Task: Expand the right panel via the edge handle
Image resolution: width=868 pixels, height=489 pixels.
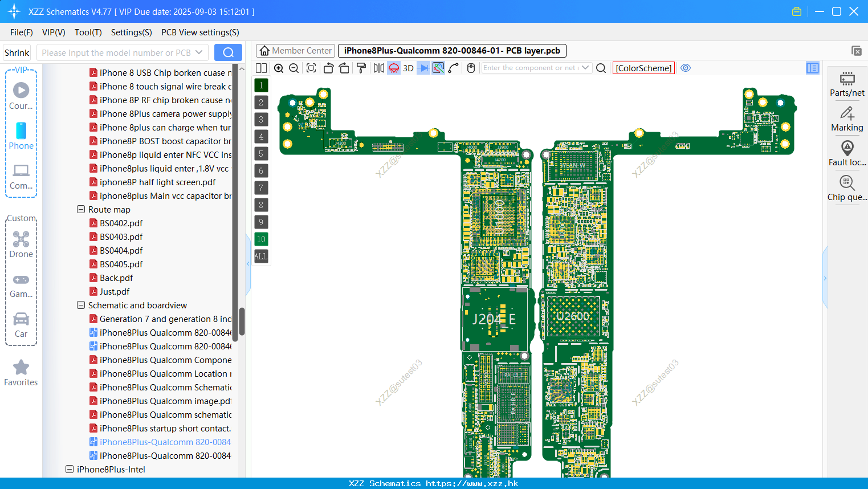Action: click(825, 278)
